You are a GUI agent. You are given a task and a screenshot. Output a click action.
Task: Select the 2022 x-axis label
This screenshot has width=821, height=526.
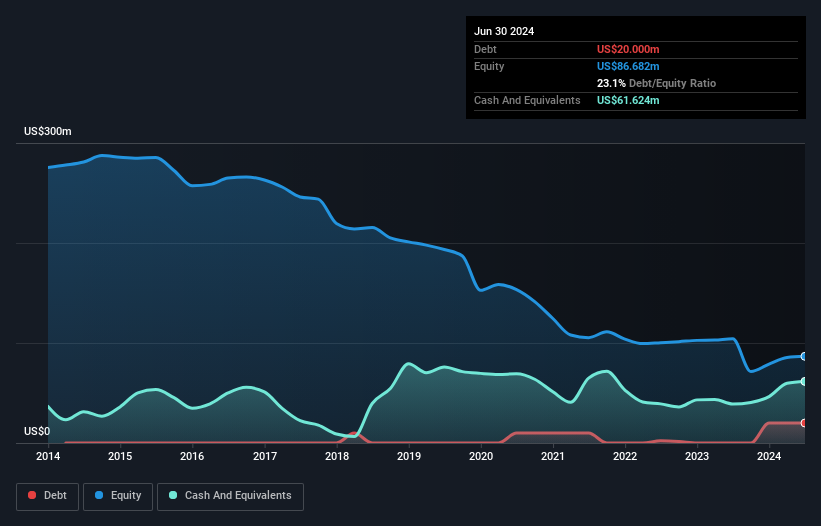tap(625, 457)
